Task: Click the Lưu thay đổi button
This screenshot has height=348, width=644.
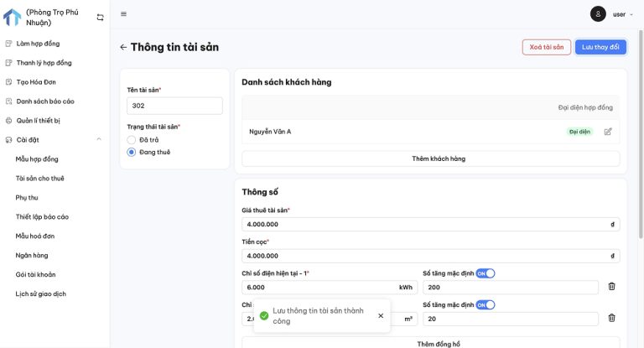Action: click(600, 47)
